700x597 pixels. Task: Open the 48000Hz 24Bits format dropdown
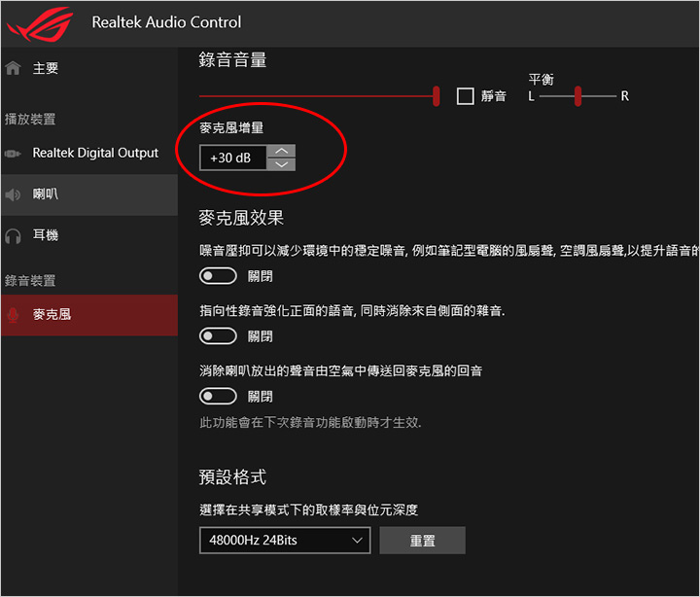(285, 541)
